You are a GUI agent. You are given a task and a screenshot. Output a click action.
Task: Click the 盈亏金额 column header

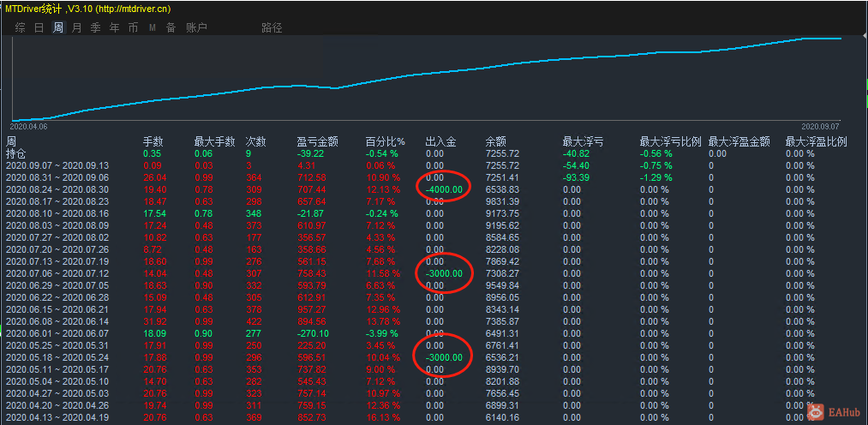(318, 141)
